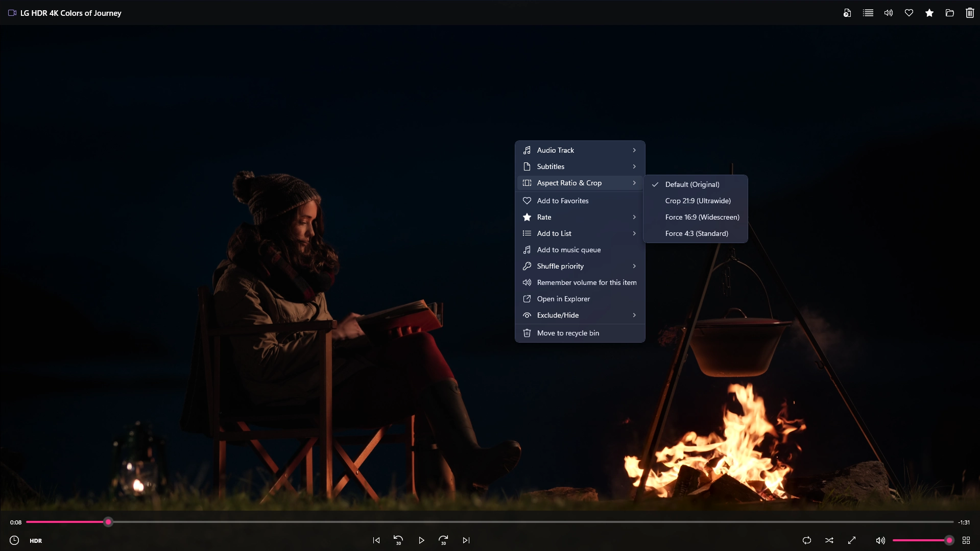Image resolution: width=980 pixels, height=551 pixels.
Task: Select Force 16:9 (Widescreen) option
Action: coord(696,217)
